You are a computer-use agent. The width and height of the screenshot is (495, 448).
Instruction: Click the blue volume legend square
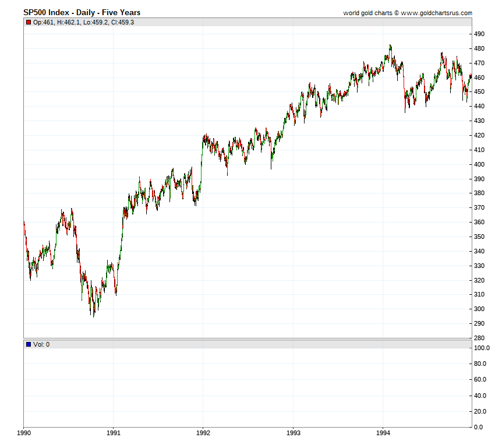(x=29, y=344)
